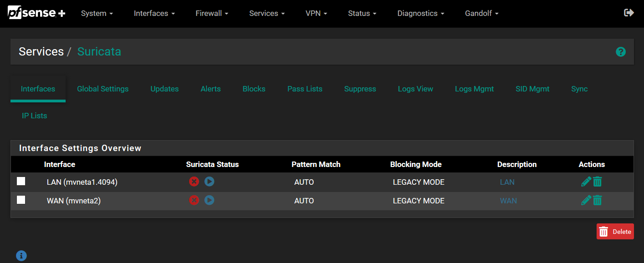Image resolution: width=644 pixels, height=263 pixels.
Task: Click the red stopped status icon for WAN
Action: pyautogui.click(x=194, y=200)
